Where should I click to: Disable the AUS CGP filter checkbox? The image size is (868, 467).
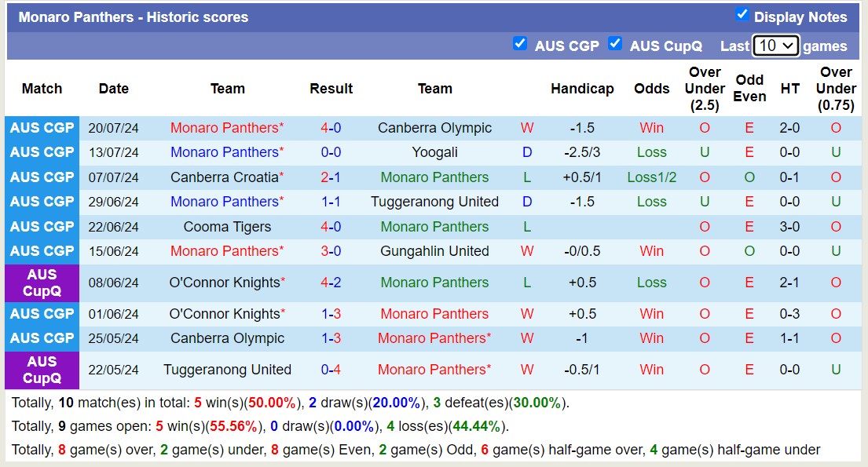coord(520,44)
